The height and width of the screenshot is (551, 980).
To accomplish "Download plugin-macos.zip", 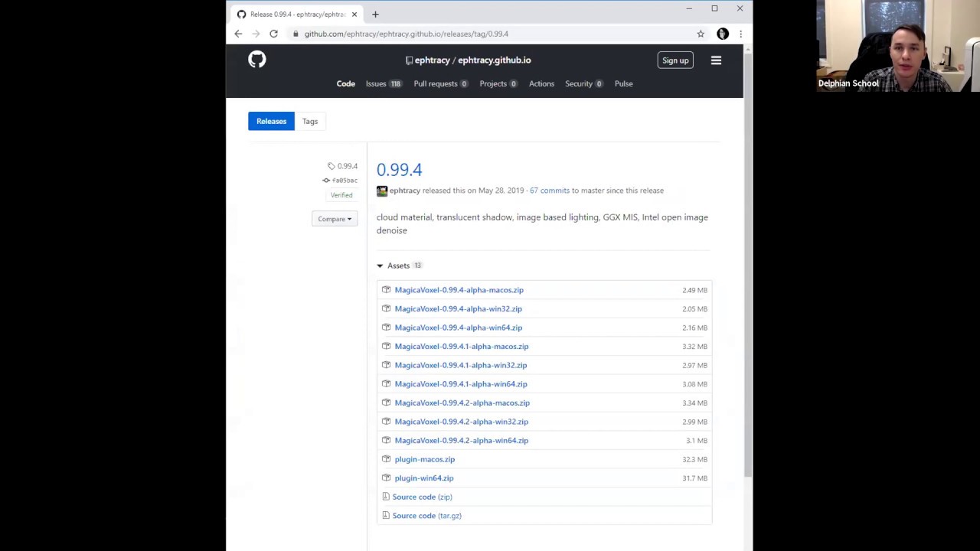I will coord(425,459).
